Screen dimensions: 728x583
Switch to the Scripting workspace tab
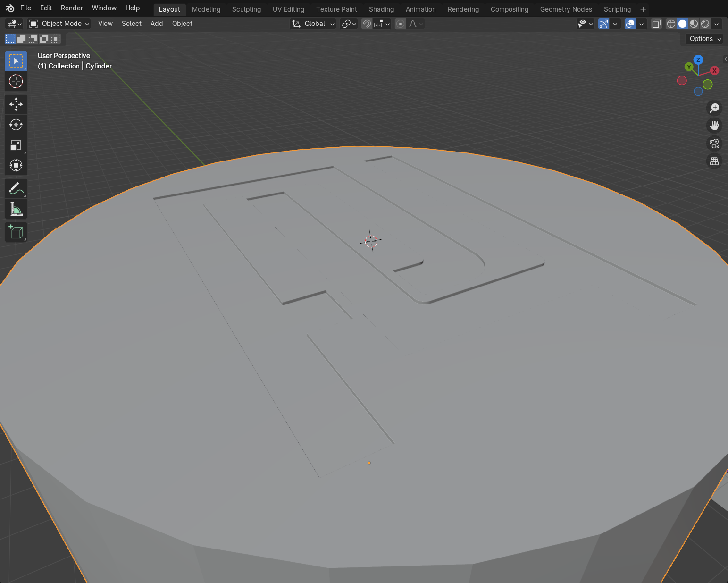[x=617, y=9]
